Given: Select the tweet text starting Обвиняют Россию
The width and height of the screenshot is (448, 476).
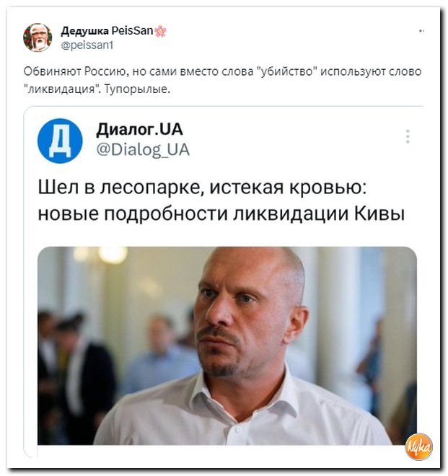Looking at the screenshot, I should coord(222,81).
